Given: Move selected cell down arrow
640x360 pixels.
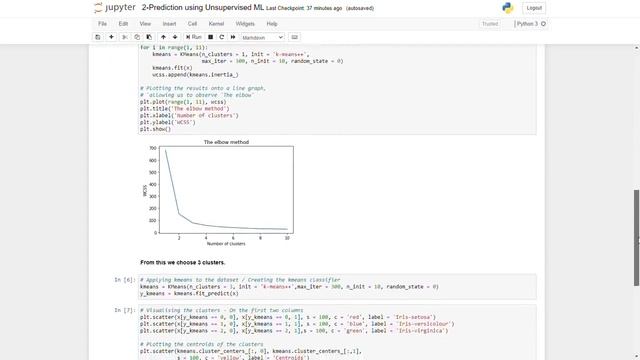Looking at the screenshot, I should (x=175, y=37).
